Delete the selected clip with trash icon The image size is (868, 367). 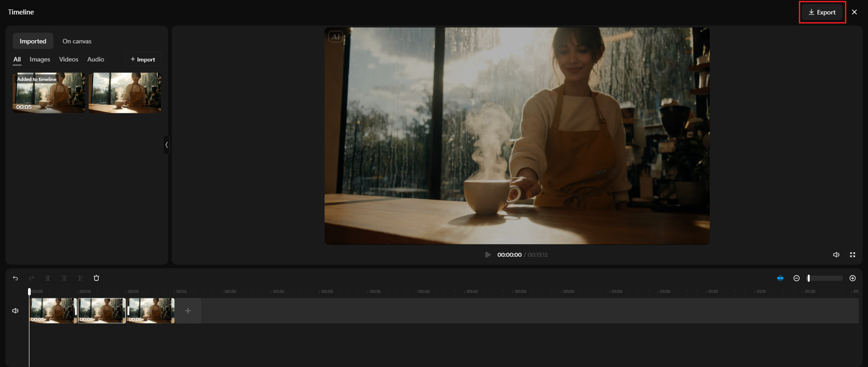[96, 278]
